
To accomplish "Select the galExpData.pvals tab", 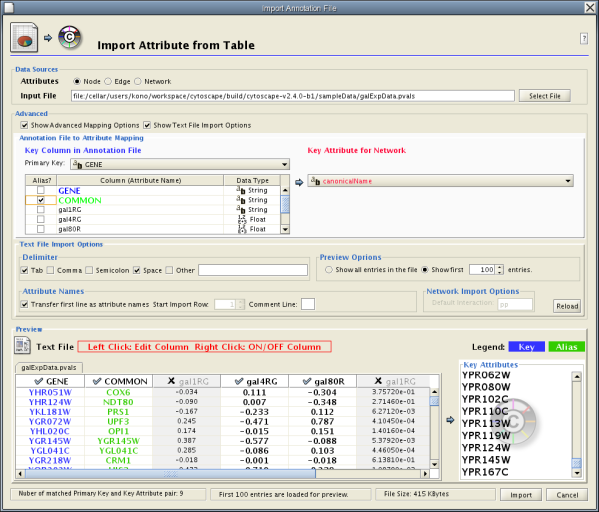I will (49, 367).
